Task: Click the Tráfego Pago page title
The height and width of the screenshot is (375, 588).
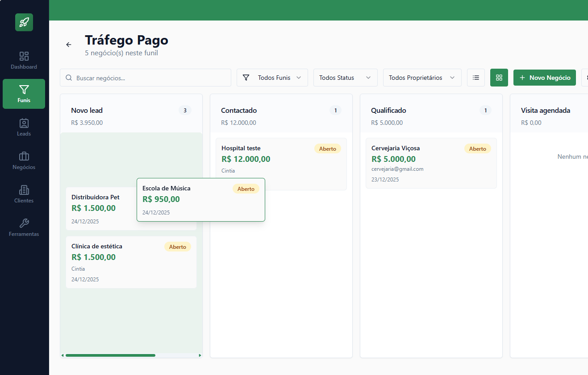Action: point(127,40)
